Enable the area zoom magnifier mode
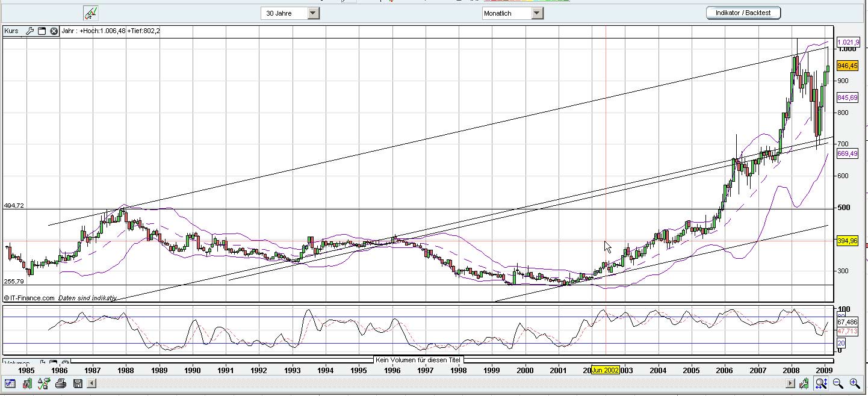The width and height of the screenshot is (868, 396). tap(820, 383)
